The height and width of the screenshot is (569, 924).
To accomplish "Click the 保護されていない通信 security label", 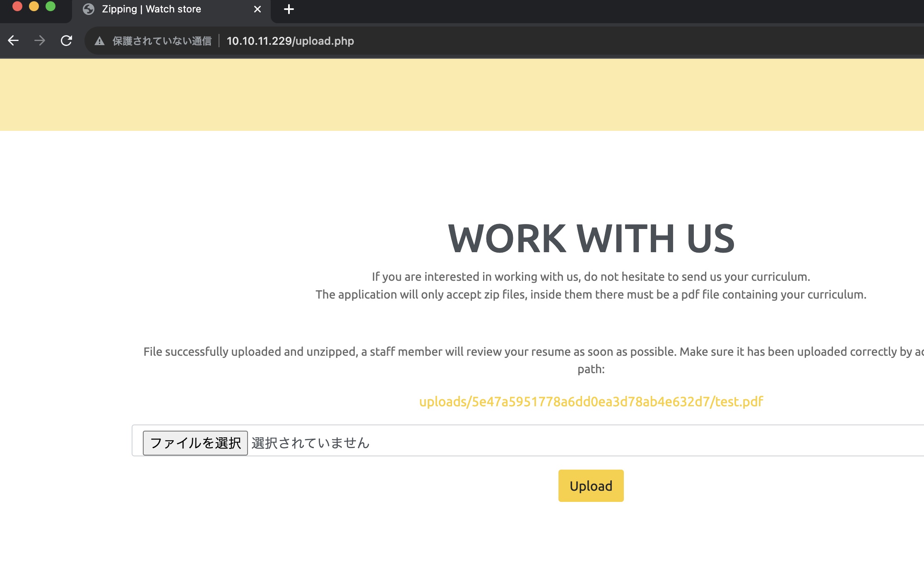I will point(162,41).
